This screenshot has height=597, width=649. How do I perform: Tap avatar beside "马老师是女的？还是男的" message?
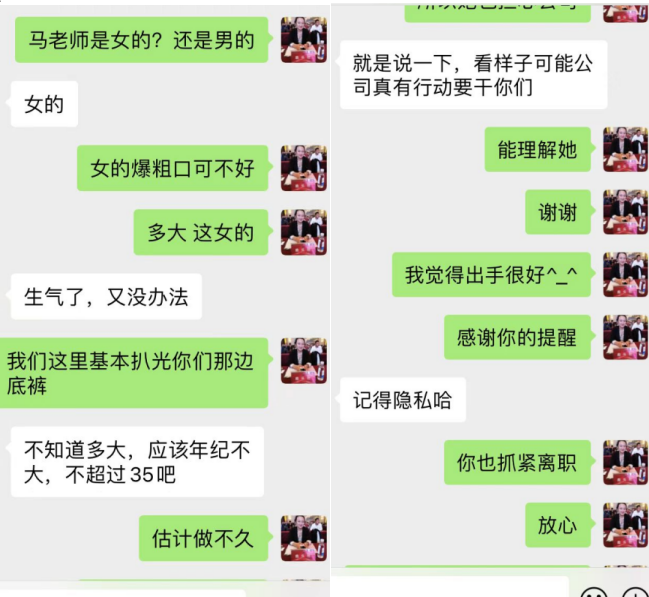pyautogui.click(x=304, y=40)
